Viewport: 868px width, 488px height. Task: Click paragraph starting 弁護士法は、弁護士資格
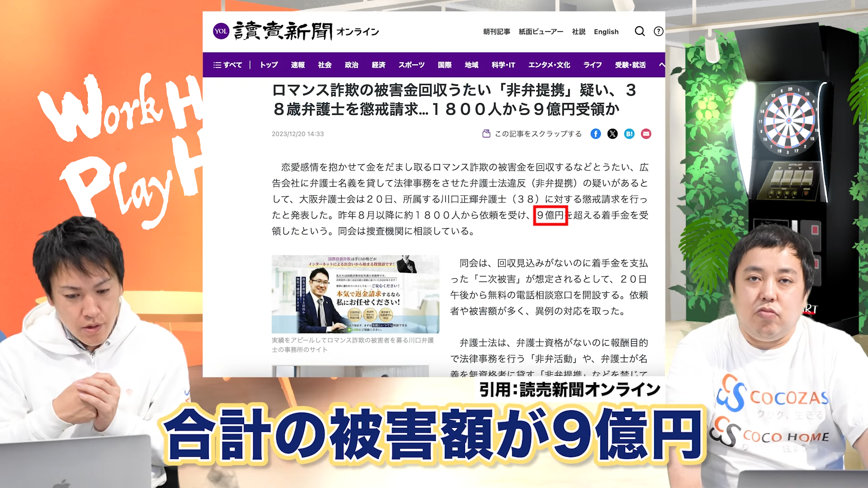click(x=549, y=357)
